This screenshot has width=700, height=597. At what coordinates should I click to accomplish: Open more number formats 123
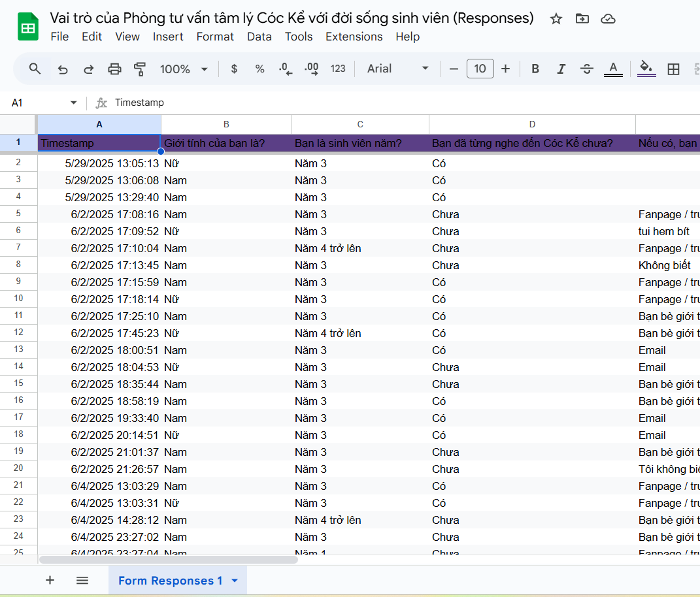(338, 69)
